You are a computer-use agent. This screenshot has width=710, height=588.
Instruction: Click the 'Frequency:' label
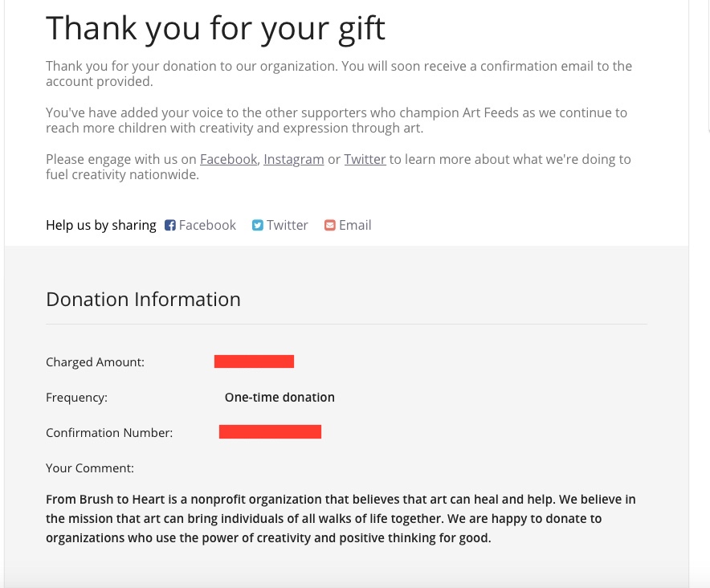point(76,398)
